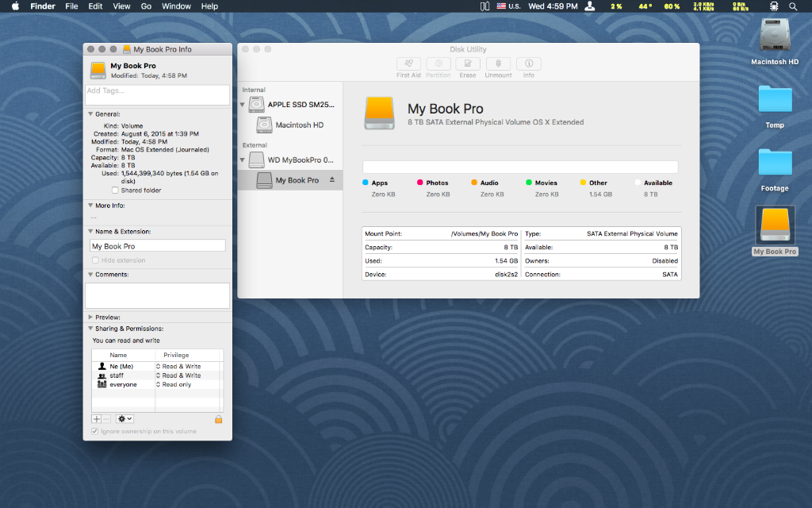The height and width of the screenshot is (508, 812).
Task: Change everyone privilege dropdown
Action: click(174, 385)
